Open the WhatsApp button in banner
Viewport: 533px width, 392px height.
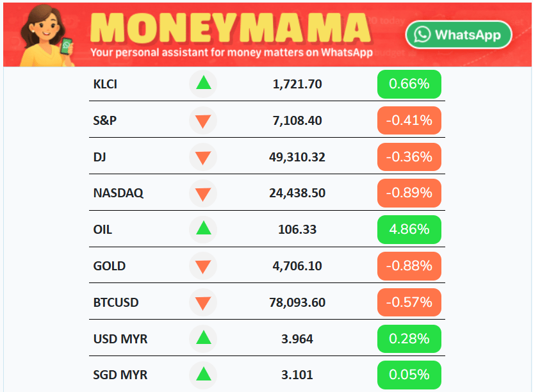pos(458,35)
